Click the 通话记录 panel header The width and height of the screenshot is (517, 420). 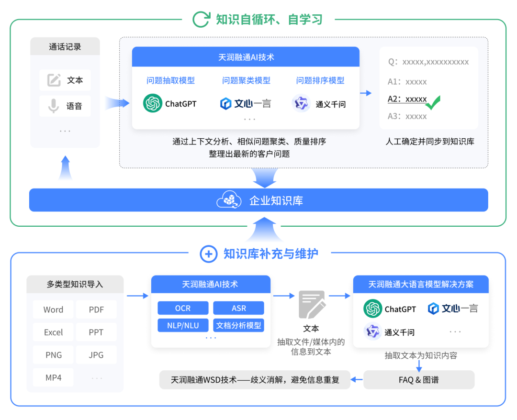tap(65, 46)
